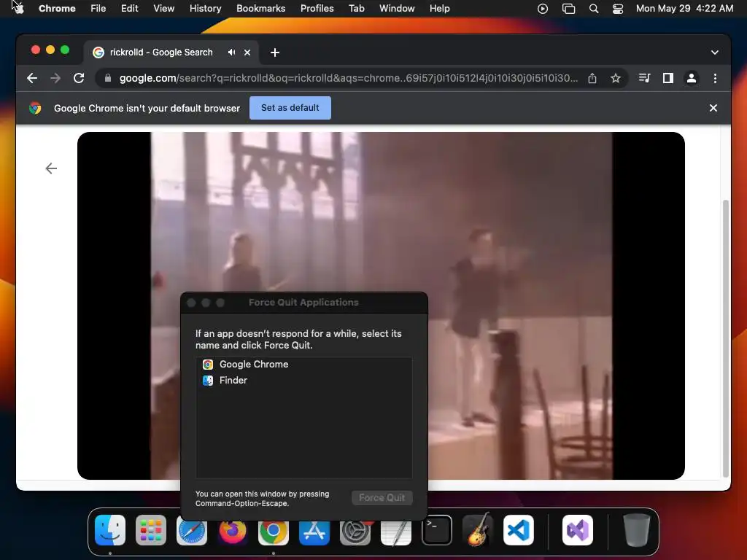Select Finder in Force Quit list
The width and height of the screenshot is (747, 560).
tap(304, 381)
